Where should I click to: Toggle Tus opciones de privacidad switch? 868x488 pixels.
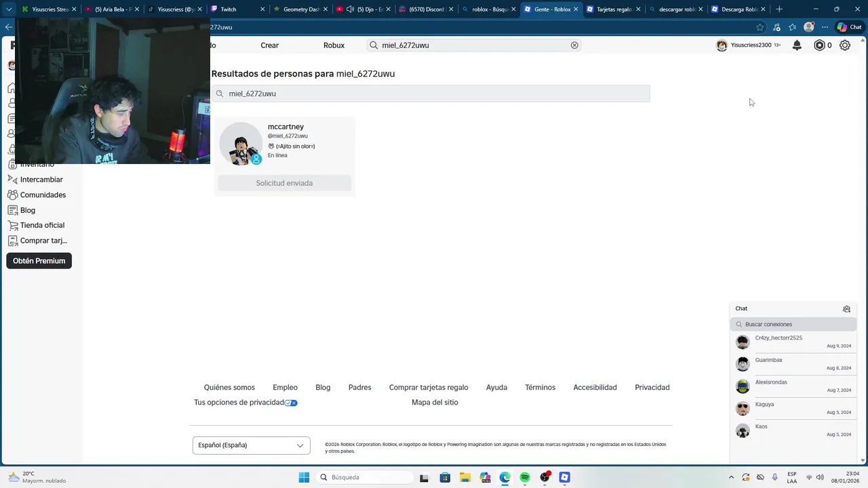click(x=291, y=403)
